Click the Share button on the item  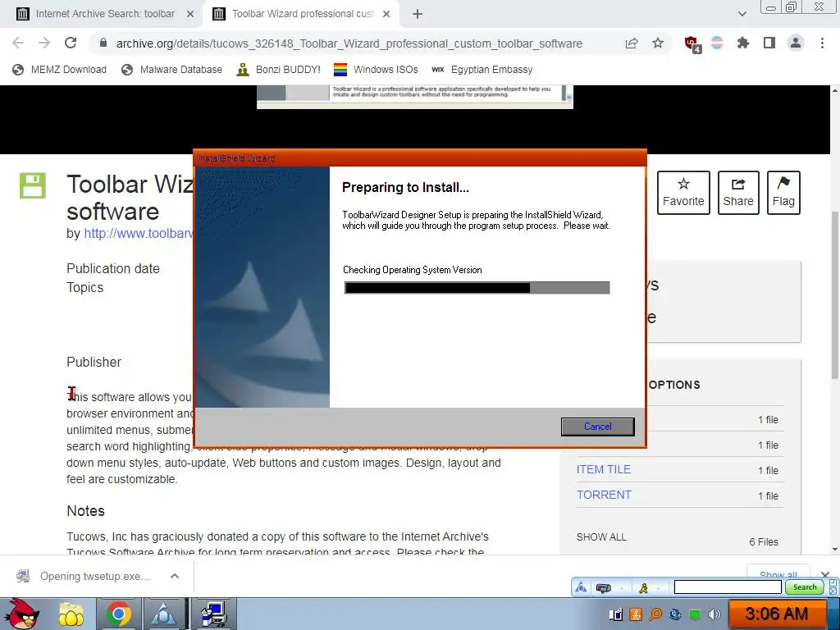[x=737, y=193]
